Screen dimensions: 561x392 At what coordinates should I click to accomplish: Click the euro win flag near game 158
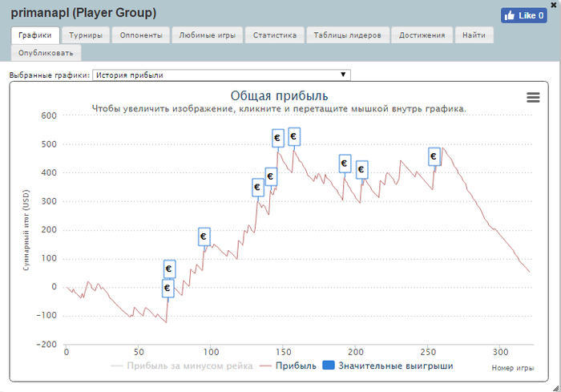[x=294, y=137]
